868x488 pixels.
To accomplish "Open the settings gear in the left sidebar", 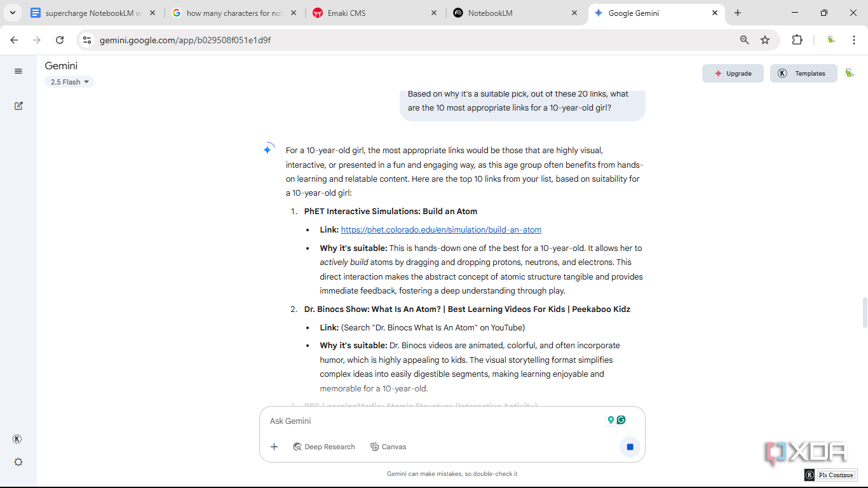I will (x=18, y=462).
